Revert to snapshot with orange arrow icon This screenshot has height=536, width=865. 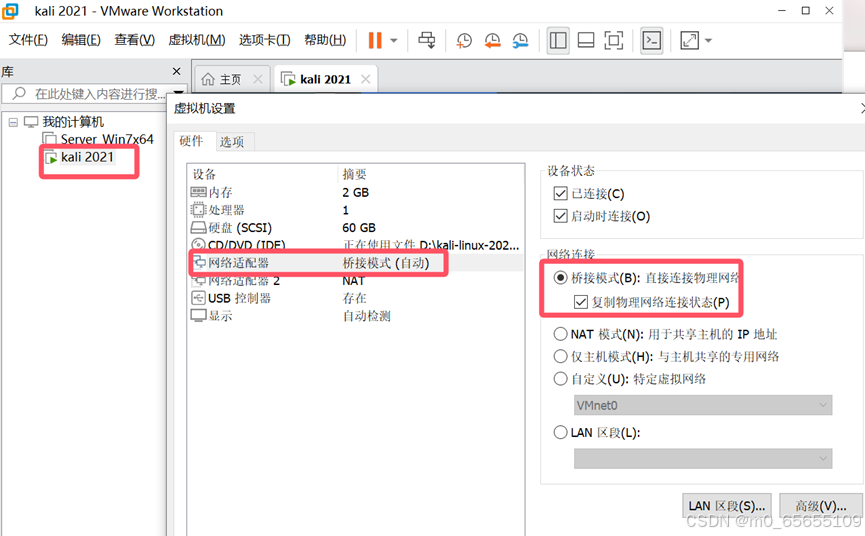point(492,40)
